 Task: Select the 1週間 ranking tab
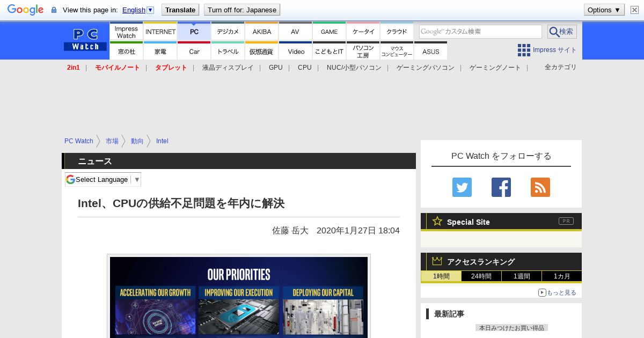pyautogui.click(x=521, y=276)
